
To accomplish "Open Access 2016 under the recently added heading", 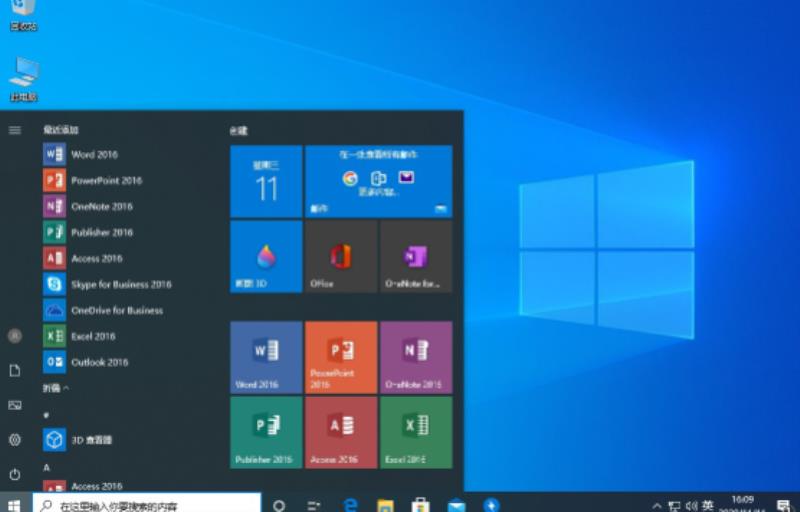I will click(x=117, y=258).
